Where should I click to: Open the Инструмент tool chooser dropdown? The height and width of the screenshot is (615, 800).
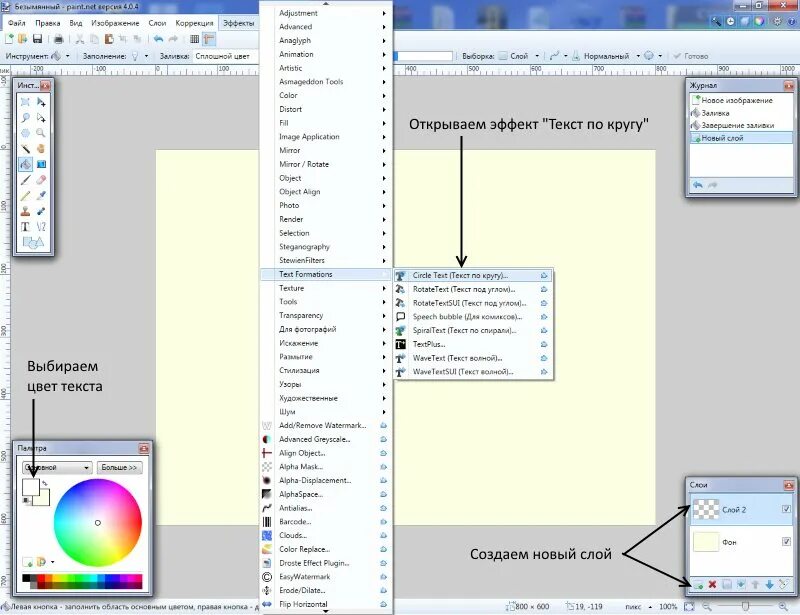click(60, 56)
